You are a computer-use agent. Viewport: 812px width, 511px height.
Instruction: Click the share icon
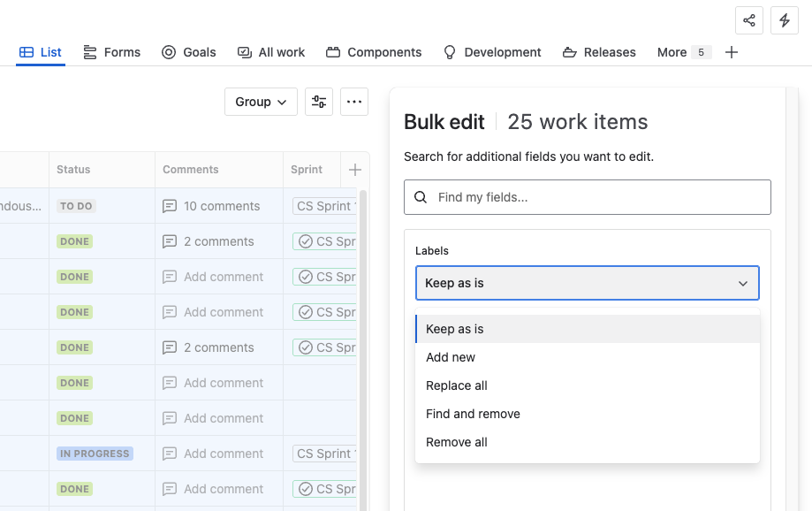(x=748, y=19)
